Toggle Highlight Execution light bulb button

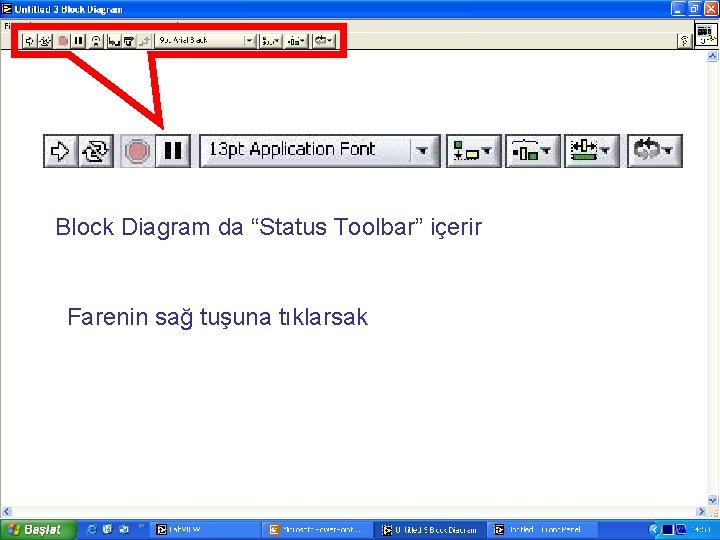(x=96, y=41)
